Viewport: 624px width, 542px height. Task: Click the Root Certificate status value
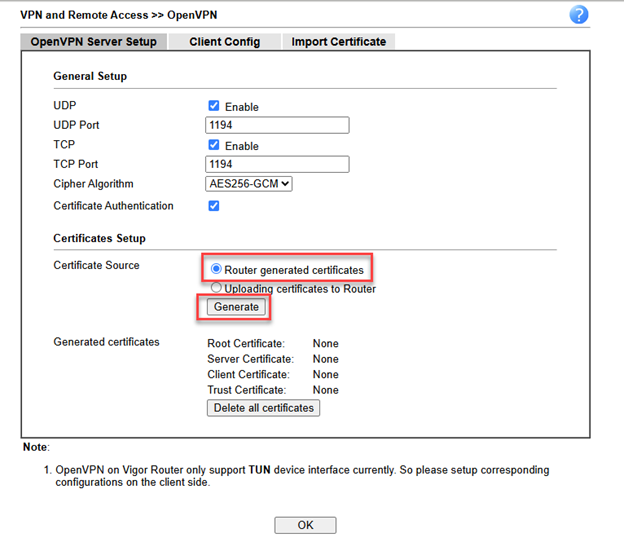pos(325,343)
